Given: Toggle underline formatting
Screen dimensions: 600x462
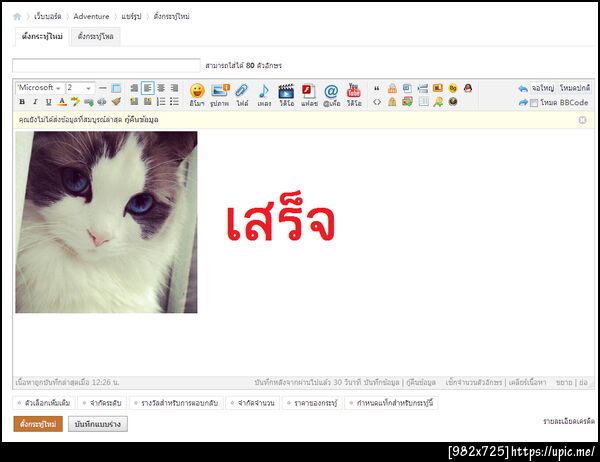Looking at the screenshot, I should pos(48,102).
